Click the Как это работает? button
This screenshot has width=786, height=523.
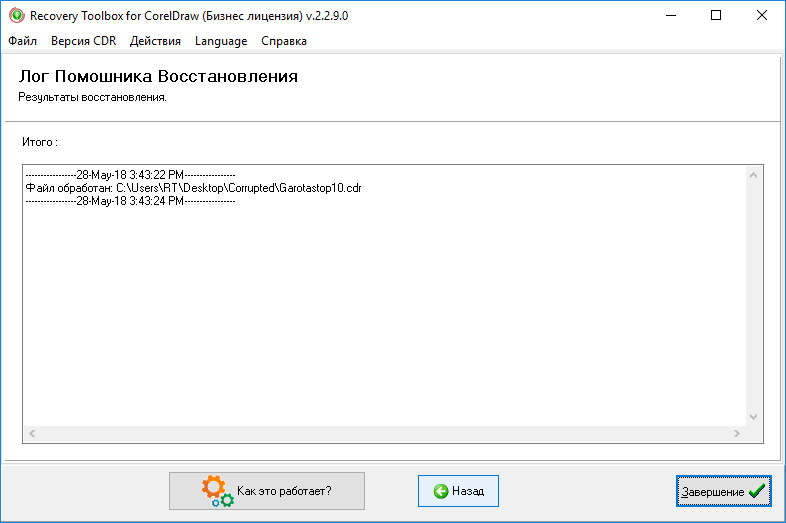(x=267, y=491)
